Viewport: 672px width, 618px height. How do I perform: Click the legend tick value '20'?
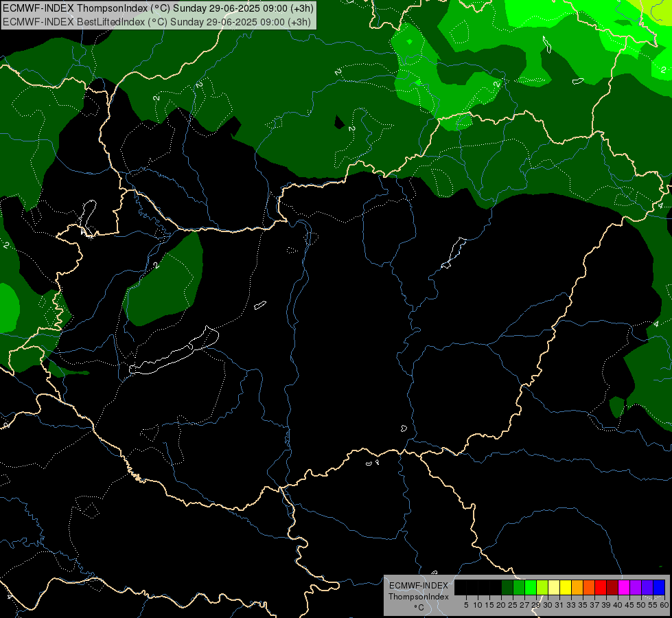(501, 605)
